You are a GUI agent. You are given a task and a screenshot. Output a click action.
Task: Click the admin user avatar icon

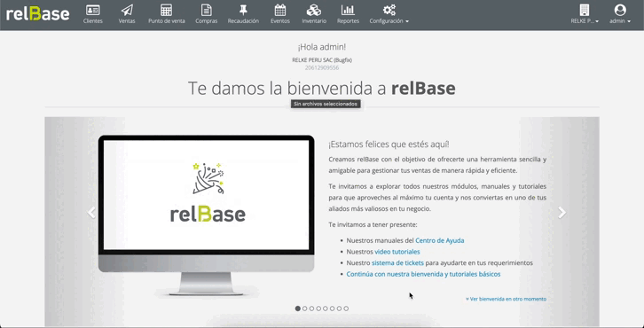pyautogui.click(x=620, y=10)
